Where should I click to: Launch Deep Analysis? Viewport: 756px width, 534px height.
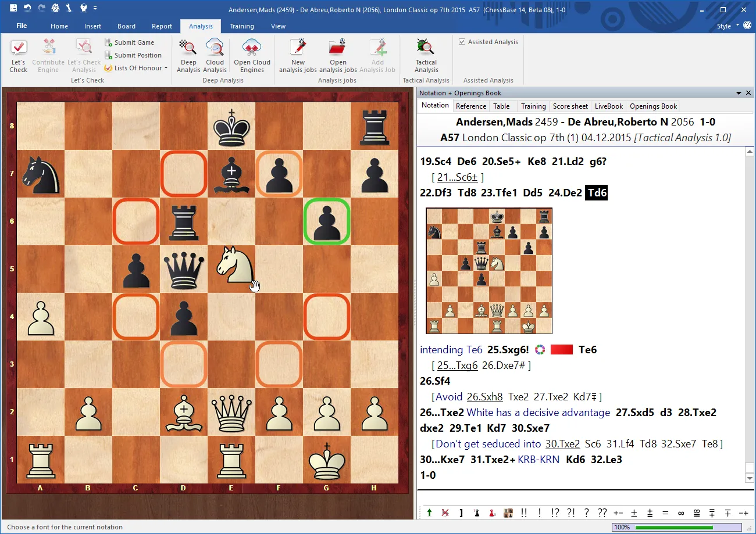tap(188, 56)
